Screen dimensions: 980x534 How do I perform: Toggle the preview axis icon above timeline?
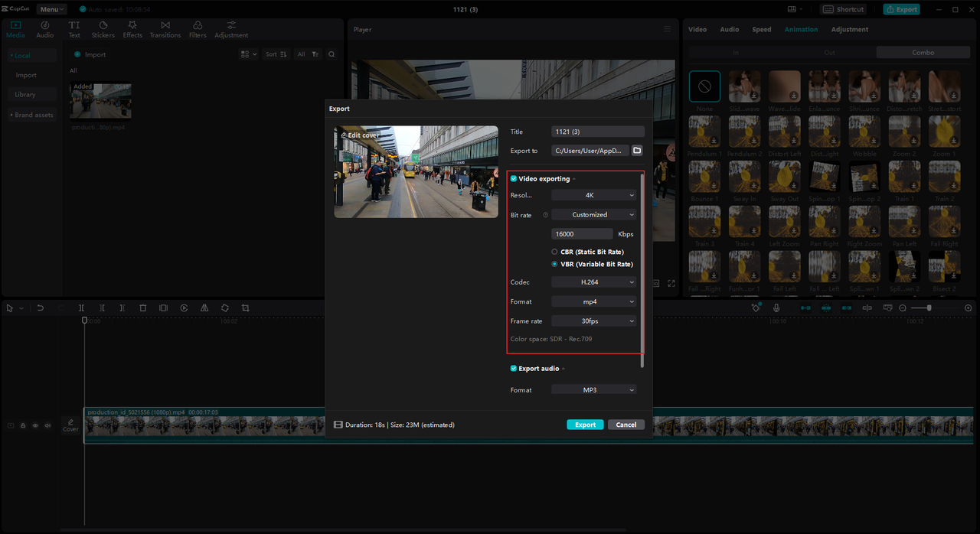(x=867, y=308)
